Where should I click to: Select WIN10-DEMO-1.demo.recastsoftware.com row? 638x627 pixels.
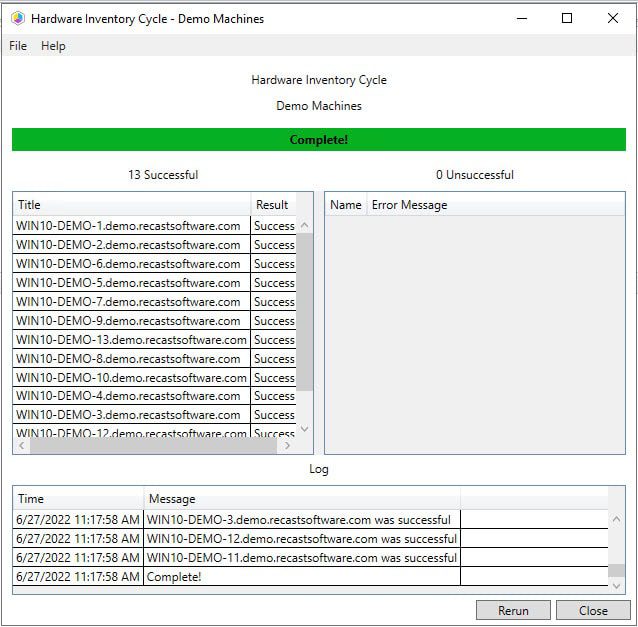click(x=129, y=226)
